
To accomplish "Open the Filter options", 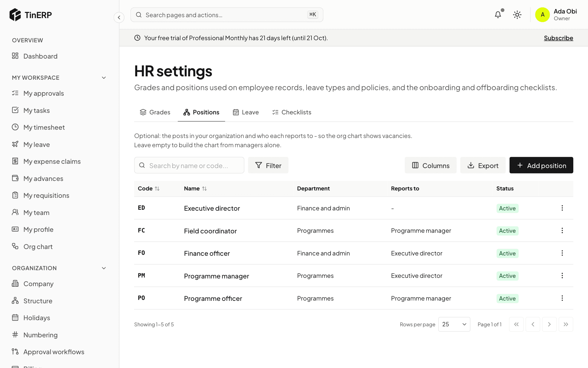I will click(268, 165).
